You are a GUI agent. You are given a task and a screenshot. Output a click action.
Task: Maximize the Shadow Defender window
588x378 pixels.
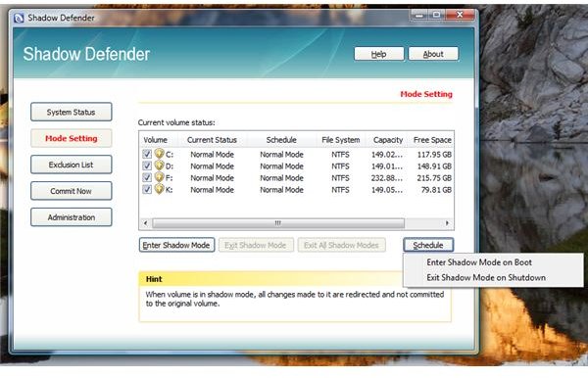coord(436,15)
